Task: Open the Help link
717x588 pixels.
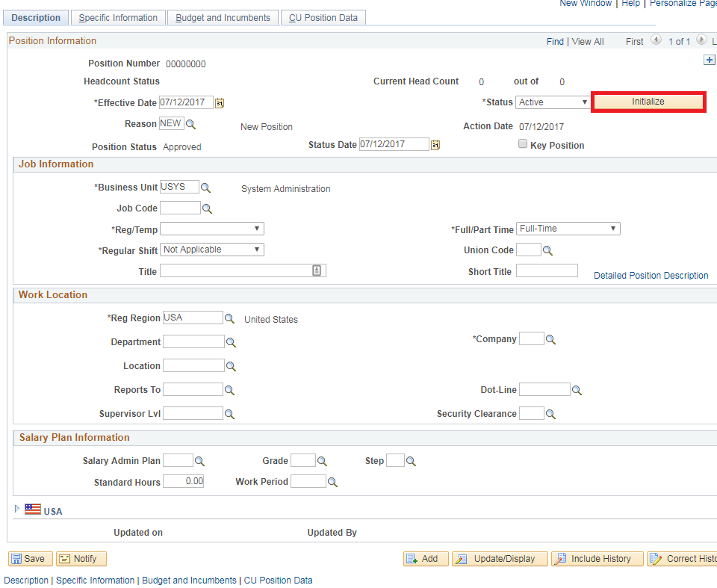Action: [630, 3]
